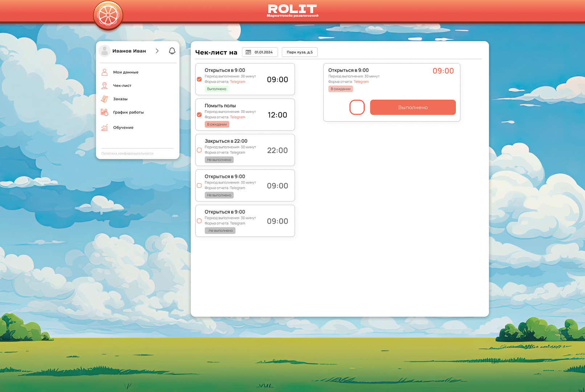
Task: Click the orange citrus logo icon
Action: [108, 16]
